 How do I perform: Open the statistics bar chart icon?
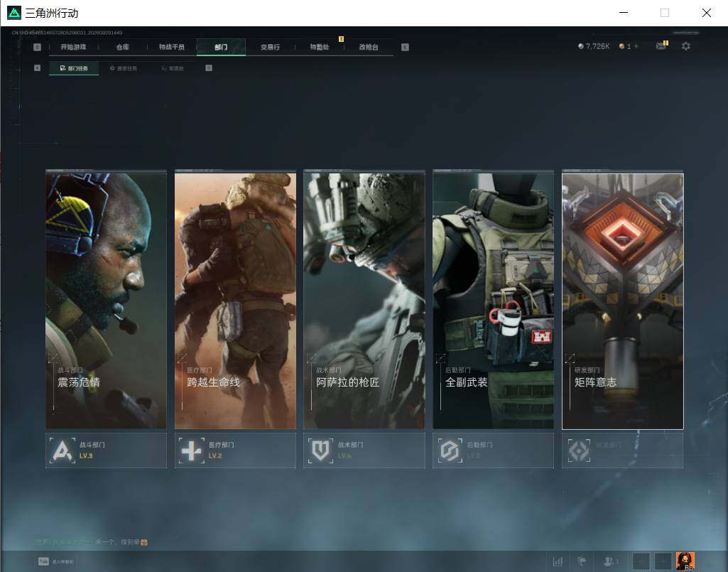(x=558, y=561)
